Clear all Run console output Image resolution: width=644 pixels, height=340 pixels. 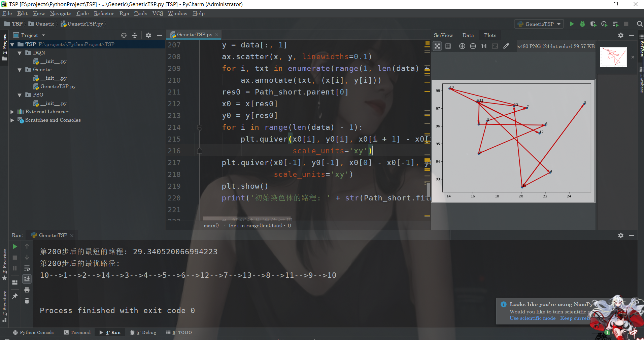click(27, 301)
